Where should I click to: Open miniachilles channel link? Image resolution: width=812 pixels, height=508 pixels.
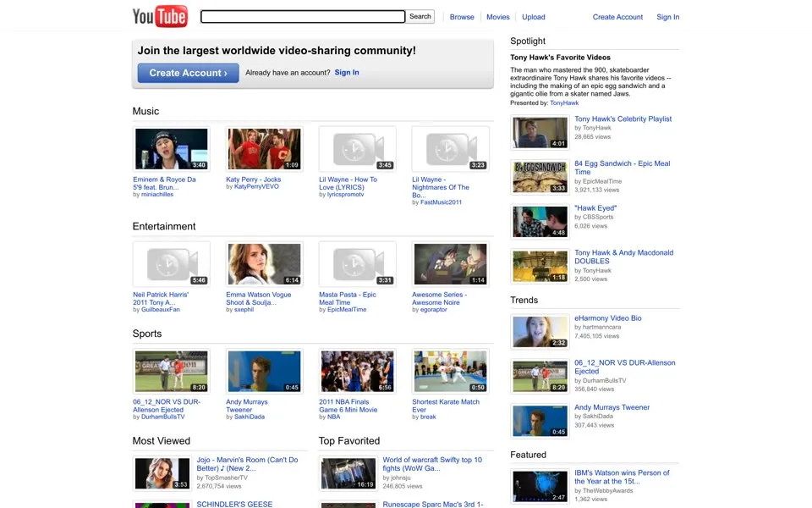tap(157, 195)
